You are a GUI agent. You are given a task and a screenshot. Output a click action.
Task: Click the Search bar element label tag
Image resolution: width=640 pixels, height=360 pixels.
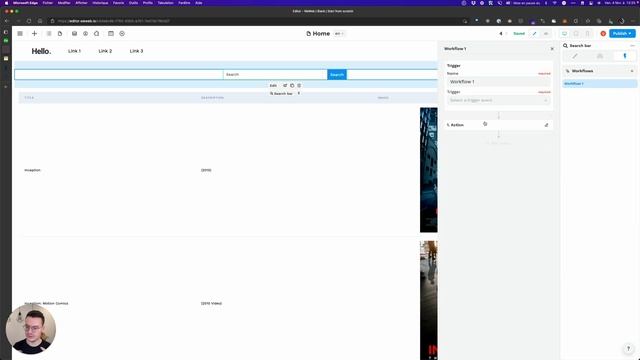281,93
